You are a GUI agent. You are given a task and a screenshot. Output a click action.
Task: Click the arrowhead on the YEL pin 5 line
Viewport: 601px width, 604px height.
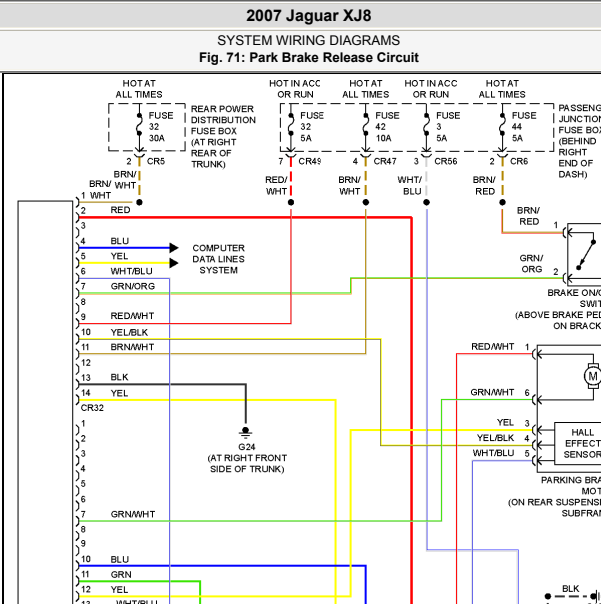click(x=174, y=263)
